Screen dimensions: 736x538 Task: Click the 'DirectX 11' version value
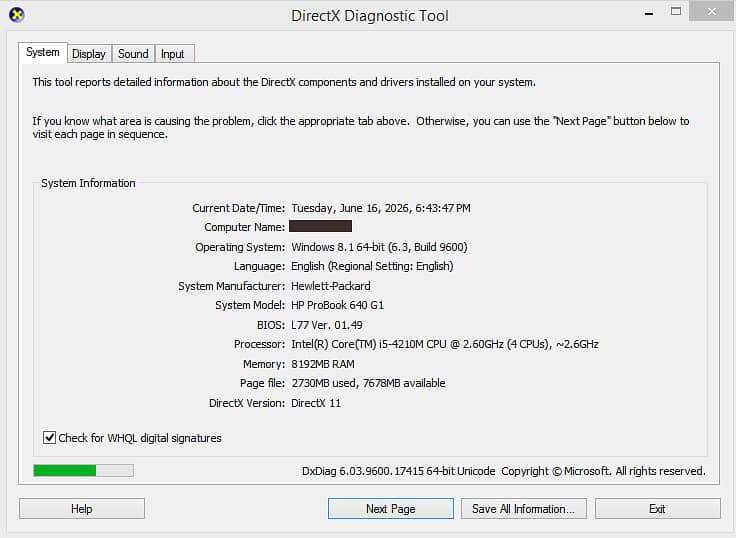(316, 403)
